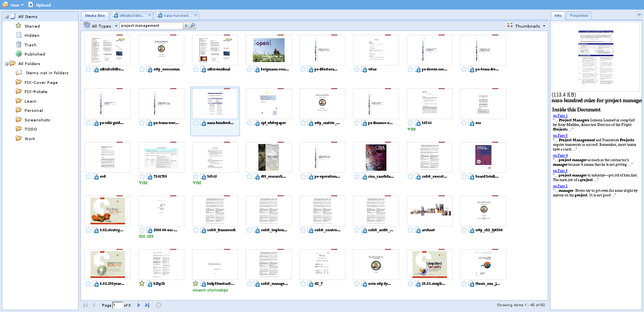644x312 pixels.
Task: Open the Trash in sidebar
Action: click(30, 45)
